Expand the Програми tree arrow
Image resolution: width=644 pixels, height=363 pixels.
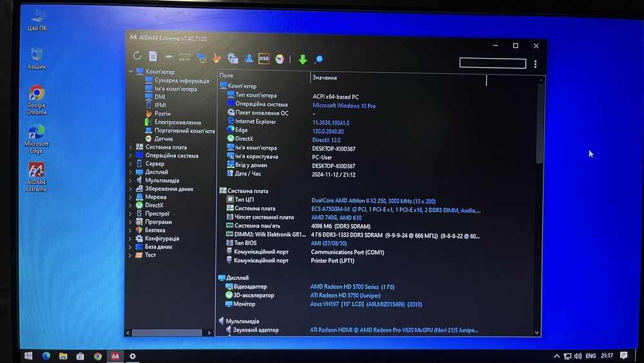tap(130, 222)
